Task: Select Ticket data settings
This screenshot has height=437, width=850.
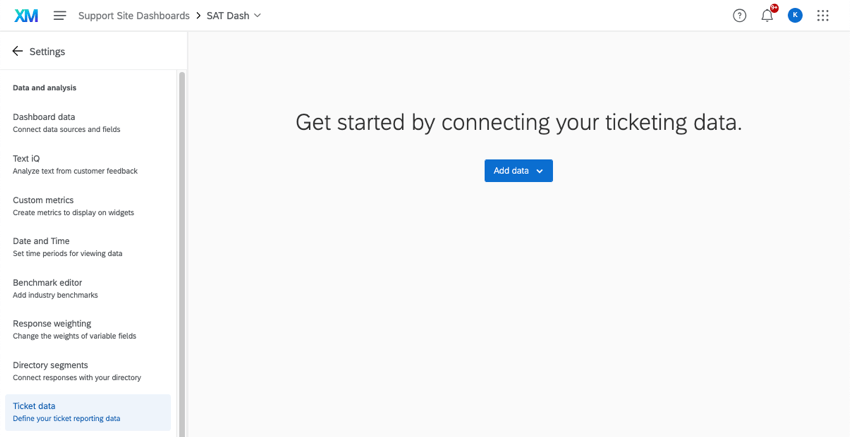Action: click(x=66, y=412)
